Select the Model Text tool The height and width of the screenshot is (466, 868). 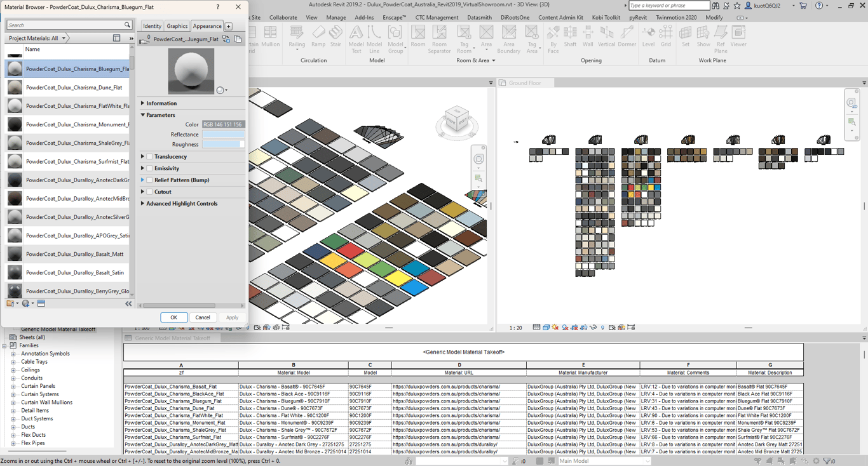[x=356, y=38]
